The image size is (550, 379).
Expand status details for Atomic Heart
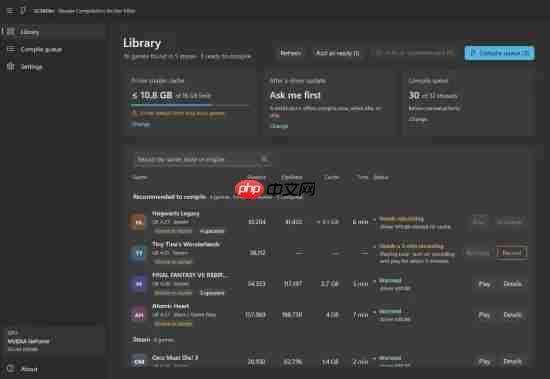(x=374, y=312)
